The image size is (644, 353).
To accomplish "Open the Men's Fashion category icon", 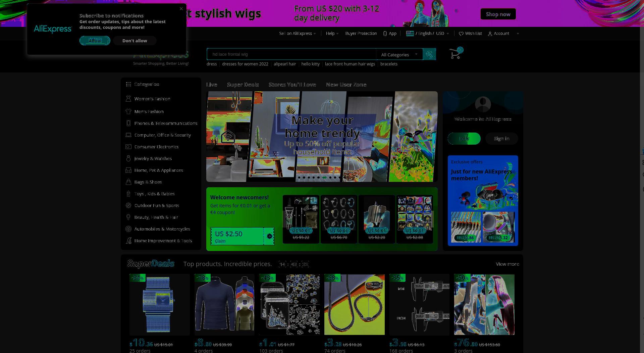I will tap(128, 111).
